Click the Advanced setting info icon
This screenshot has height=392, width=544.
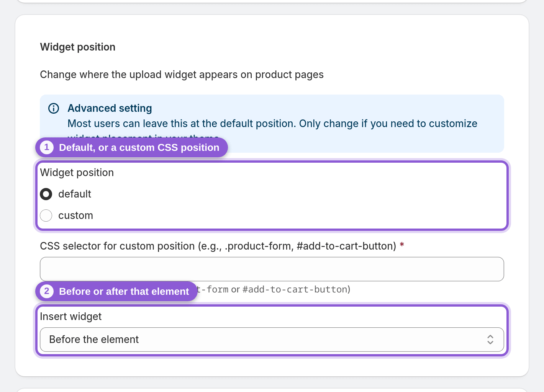pyautogui.click(x=54, y=108)
